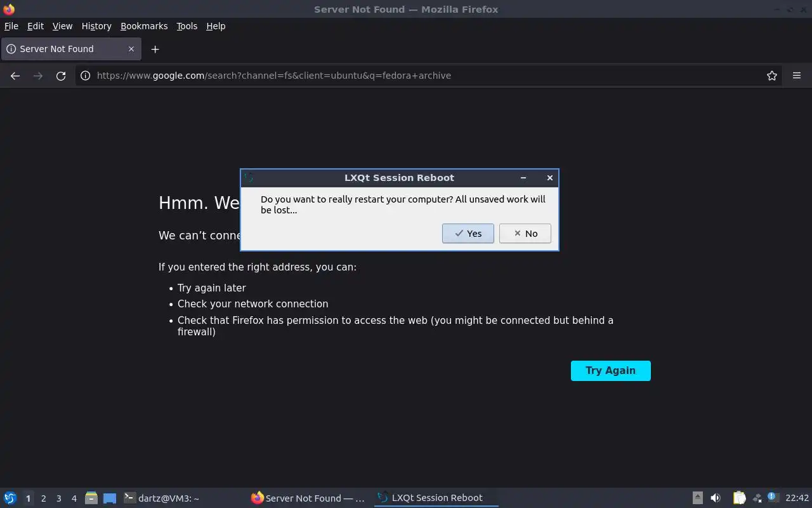812x508 pixels.
Task: Bookmark this page with star icon
Action: pos(772,76)
